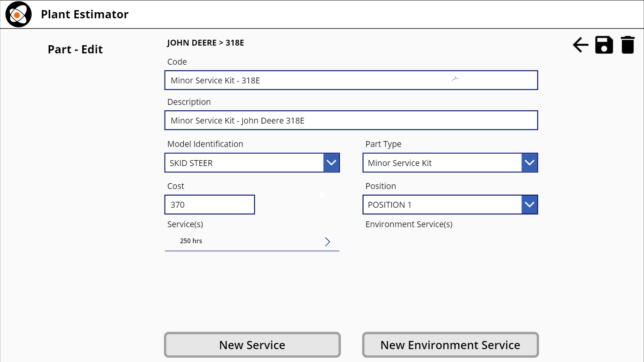Click the Plant Estimator title text
Viewport: 644px width, 362px height.
85,14
